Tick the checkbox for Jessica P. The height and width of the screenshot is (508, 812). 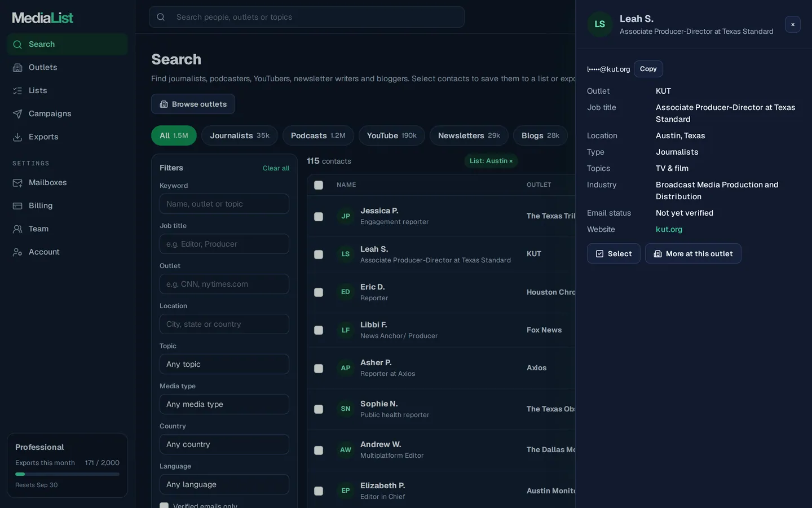point(319,217)
